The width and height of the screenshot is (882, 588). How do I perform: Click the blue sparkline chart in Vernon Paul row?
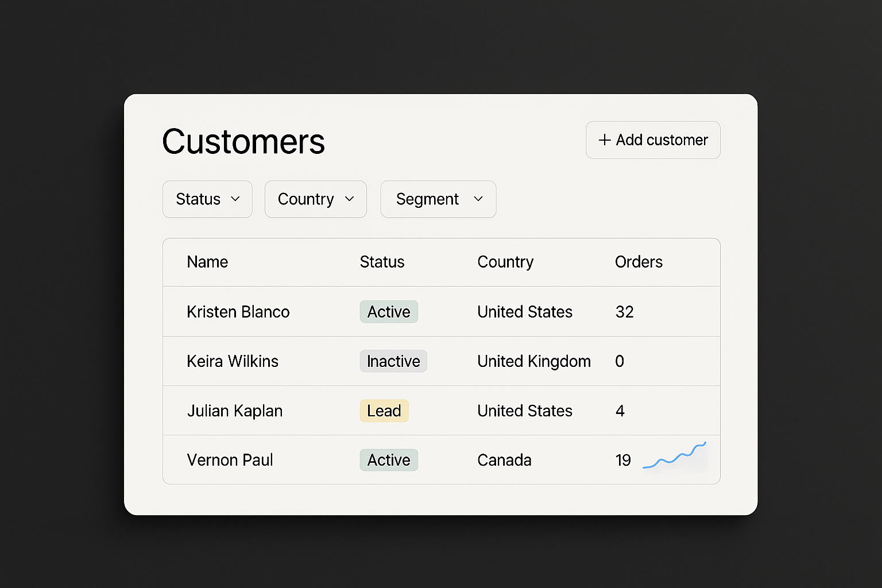click(674, 457)
